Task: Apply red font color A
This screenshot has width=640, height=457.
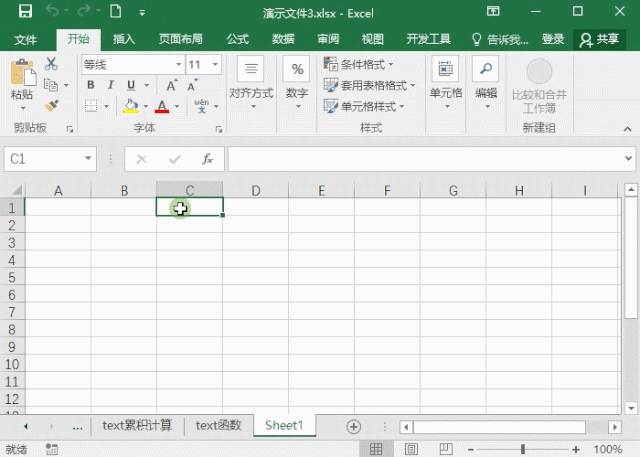Action: click(162, 106)
